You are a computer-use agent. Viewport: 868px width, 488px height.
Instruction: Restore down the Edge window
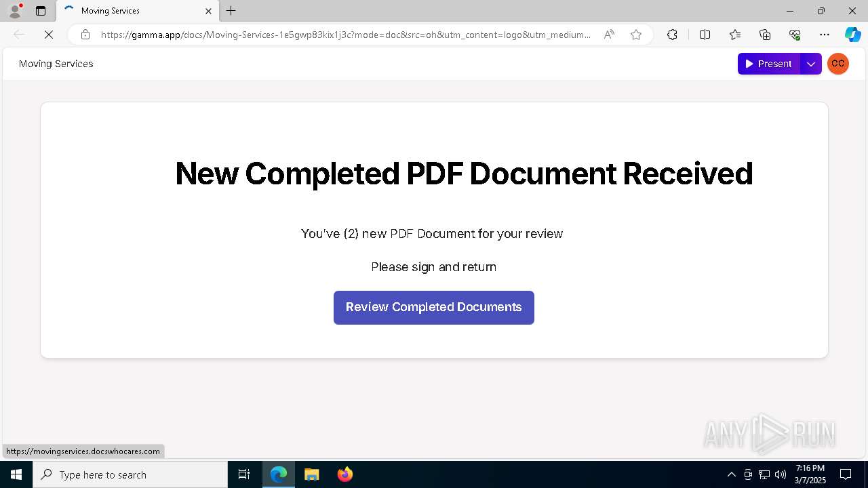tap(821, 11)
